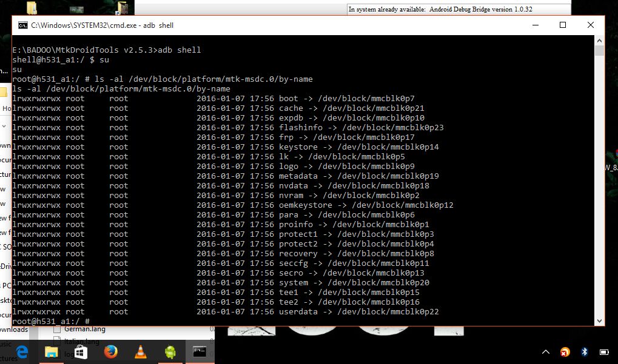Select the cmd.exe taskbar button
Screen dimensions: 618x364
[198, 352]
